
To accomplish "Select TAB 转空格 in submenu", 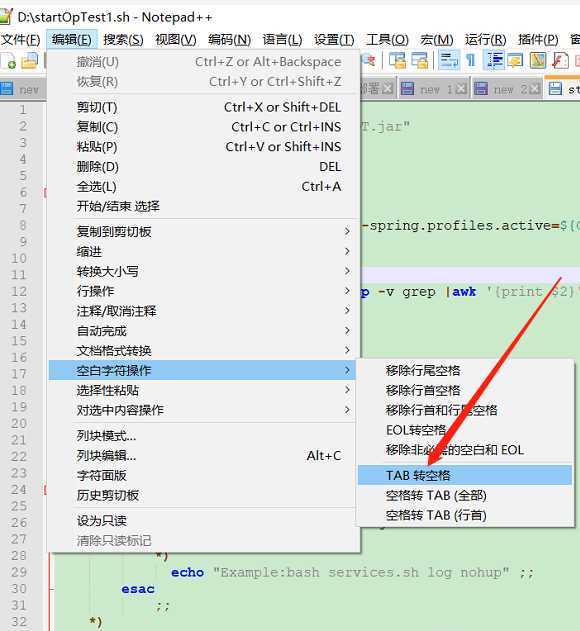I will coord(465,475).
